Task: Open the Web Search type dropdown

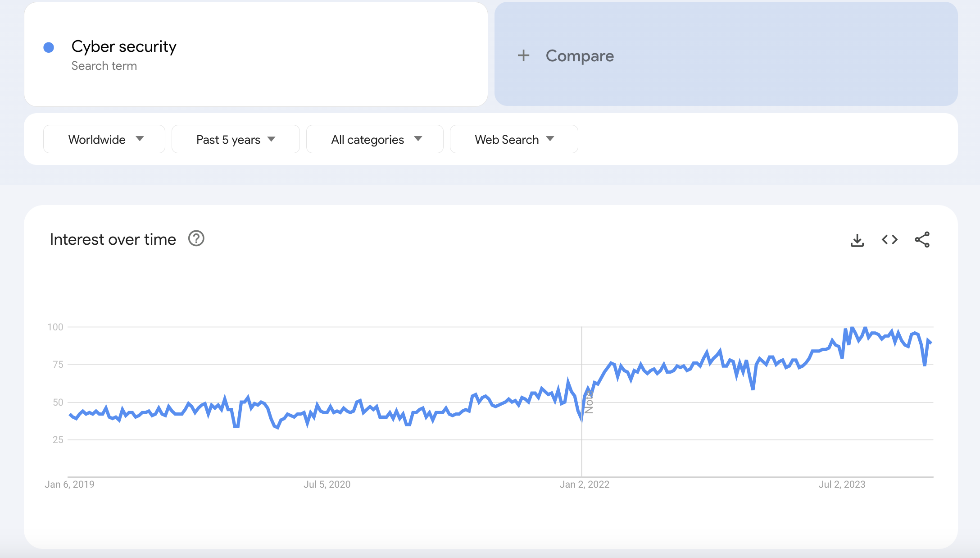Action: tap(514, 139)
